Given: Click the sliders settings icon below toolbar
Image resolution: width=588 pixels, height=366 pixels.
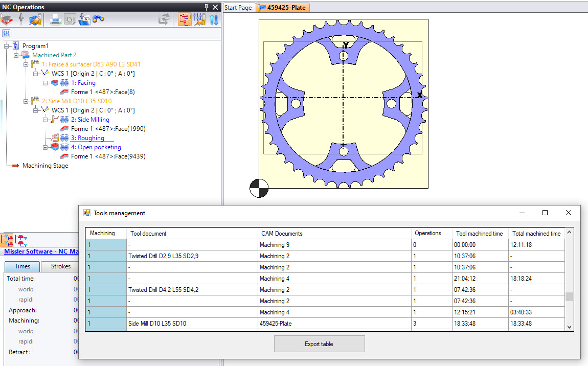Looking at the screenshot, I should click(x=7, y=33).
